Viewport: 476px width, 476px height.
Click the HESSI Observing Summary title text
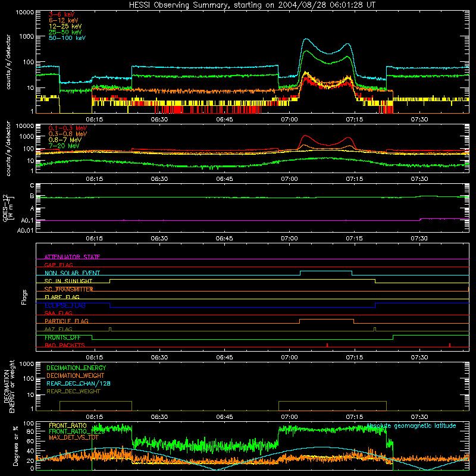(x=252, y=5)
